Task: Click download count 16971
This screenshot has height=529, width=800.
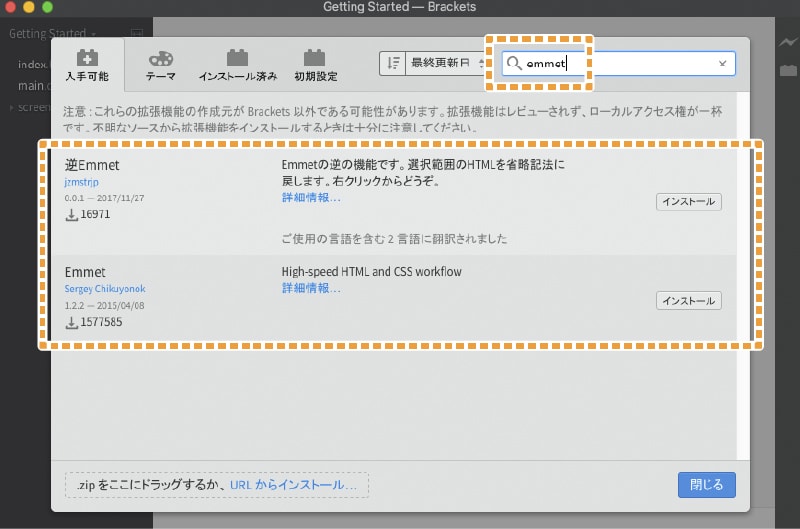Action: click(95, 214)
